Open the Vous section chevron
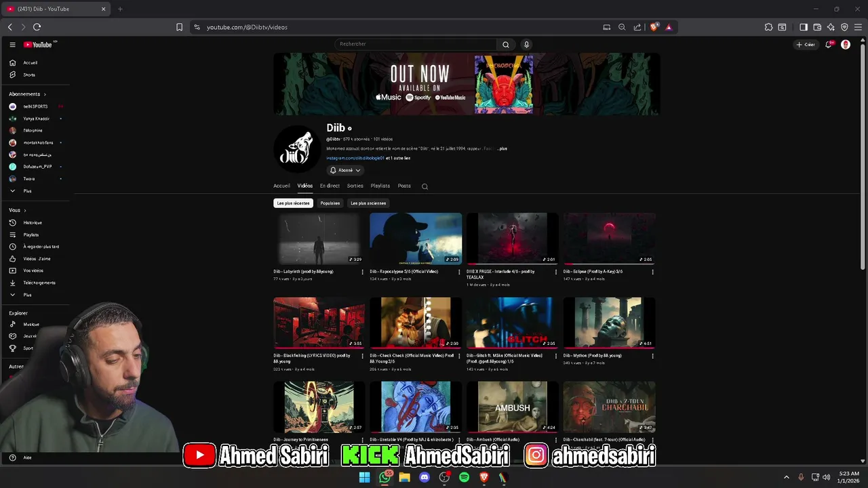 [24, 210]
